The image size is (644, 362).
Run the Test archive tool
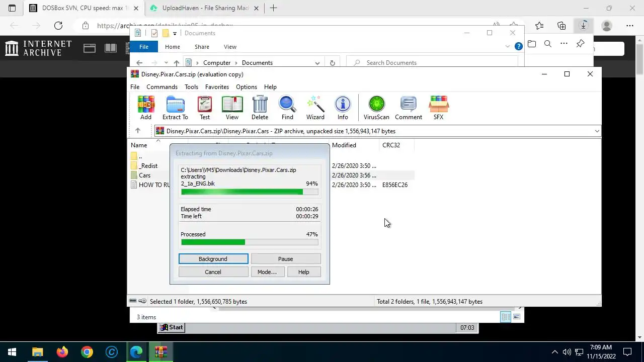(x=205, y=108)
